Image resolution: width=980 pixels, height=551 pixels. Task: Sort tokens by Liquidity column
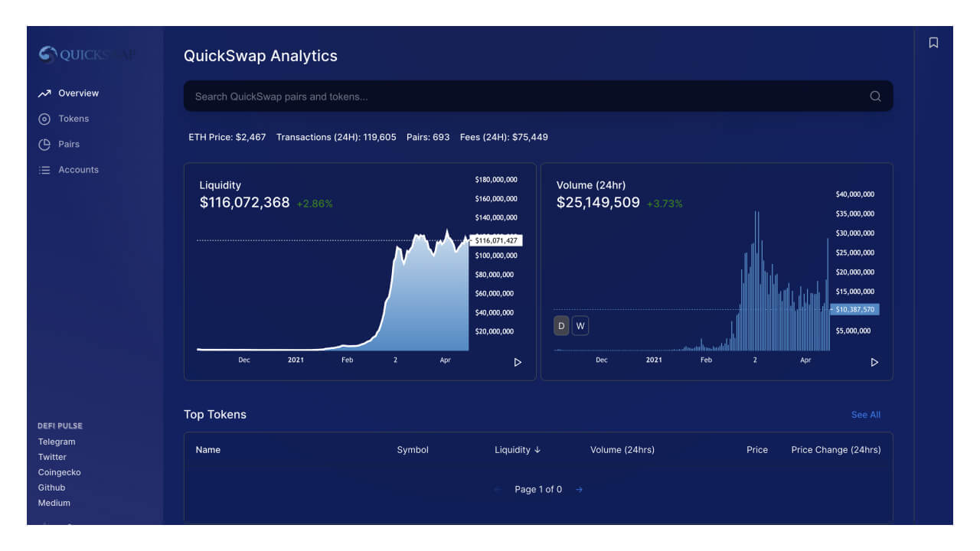pyautogui.click(x=517, y=450)
